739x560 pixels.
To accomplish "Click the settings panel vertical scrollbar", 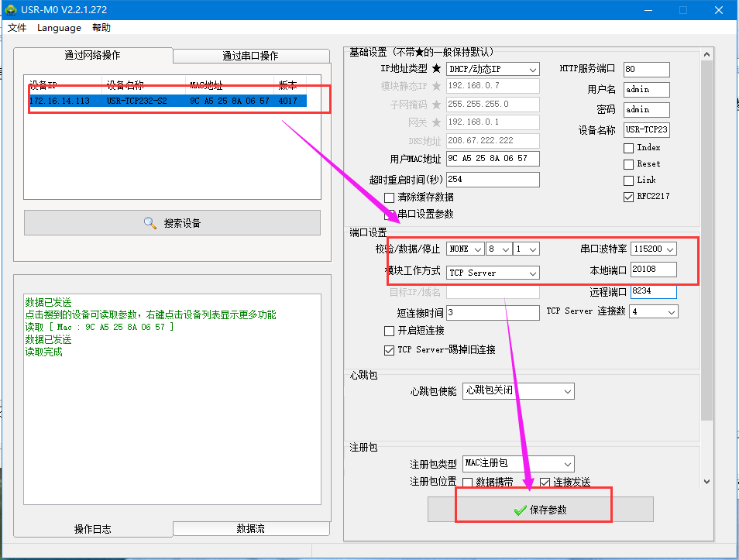I will pyautogui.click(x=706, y=232).
